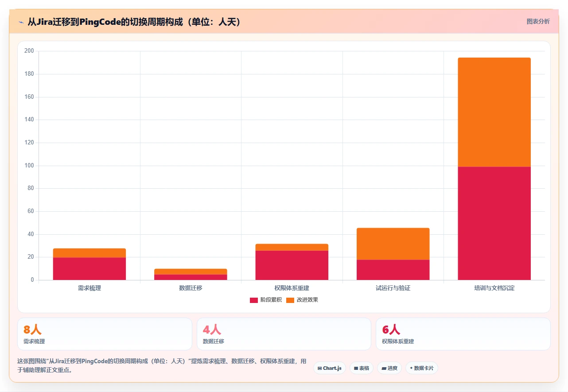
Task: Click the red segment of the 培训与文档沉淀 bar
Action: pyautogui.click(x=494, y=223)
